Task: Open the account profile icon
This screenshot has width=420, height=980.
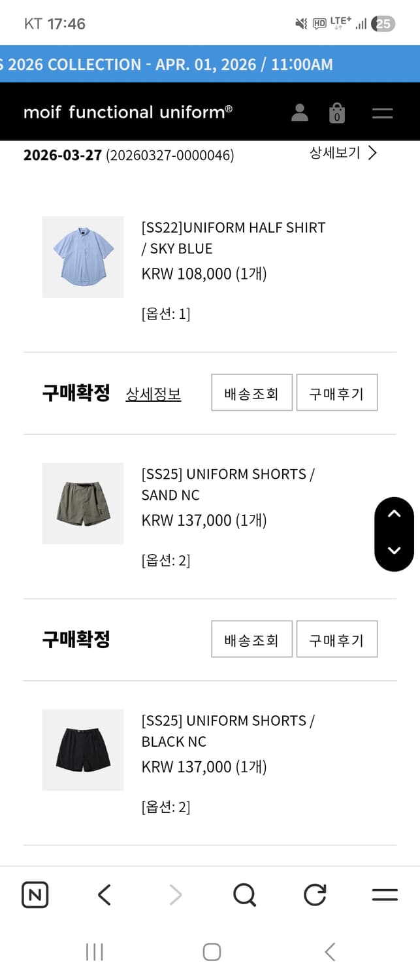Action: [x=300, y=112]
